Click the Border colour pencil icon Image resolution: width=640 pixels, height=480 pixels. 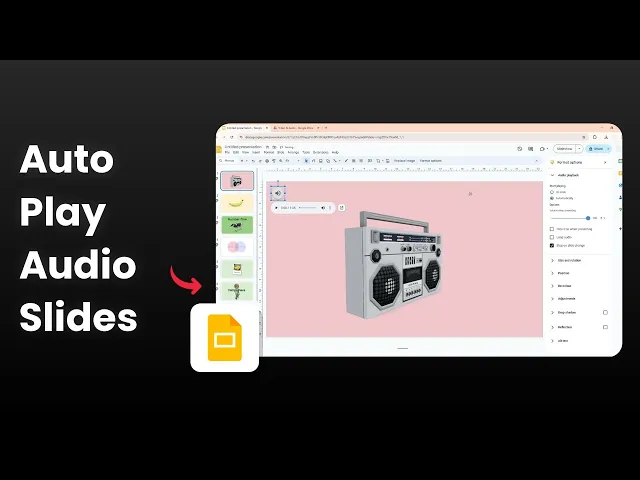click(346, 161)
